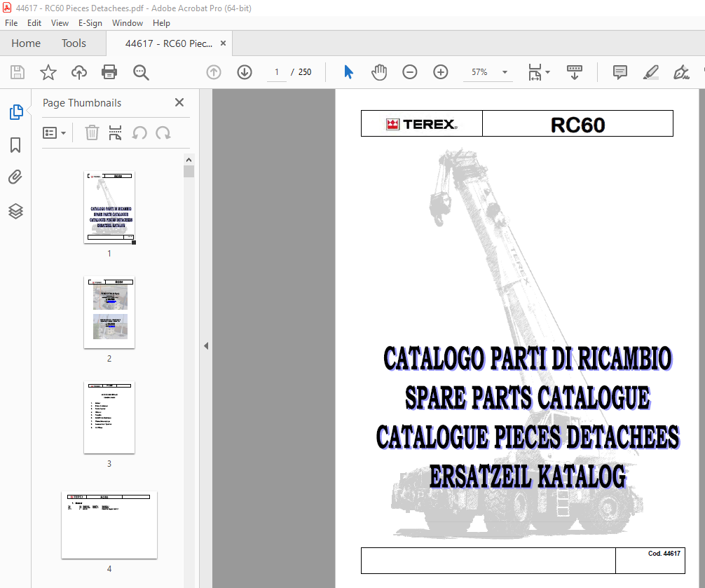
Task: Upload file to cloud icon
Action: [79, 72]
